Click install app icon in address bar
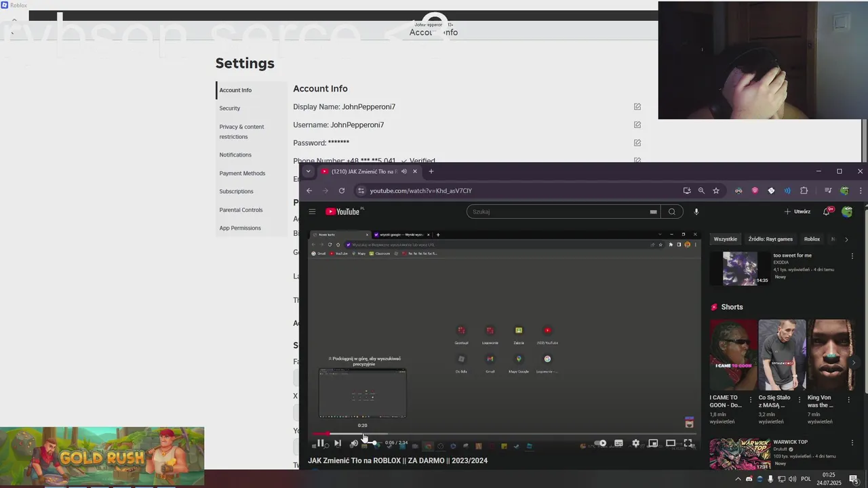868x488 pixels. tap(687, 190)
